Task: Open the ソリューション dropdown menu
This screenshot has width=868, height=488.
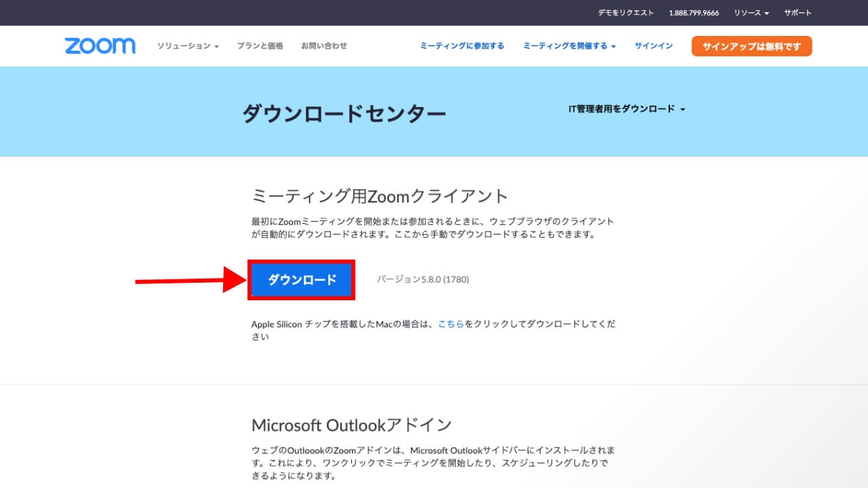Action: (x=188, y=46)
